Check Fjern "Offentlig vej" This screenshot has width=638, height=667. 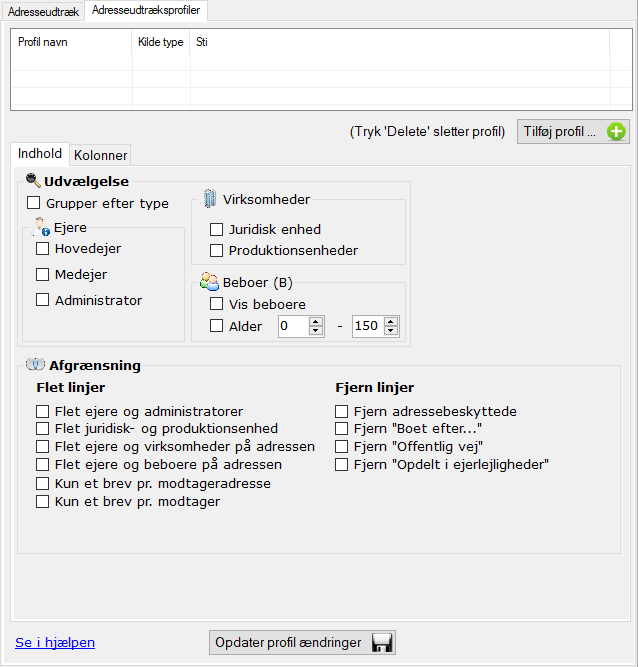click(342, 446)
